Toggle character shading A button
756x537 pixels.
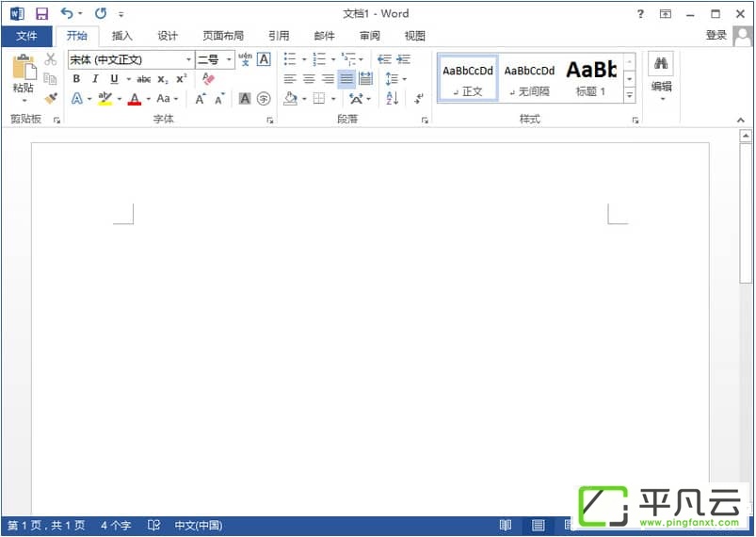[x=245, y=99]
